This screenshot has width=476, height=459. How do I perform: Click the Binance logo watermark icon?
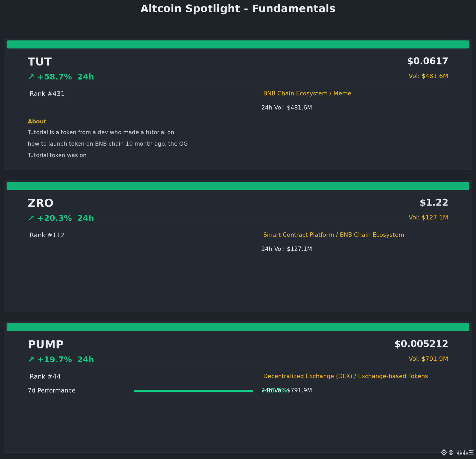(444, 452)
